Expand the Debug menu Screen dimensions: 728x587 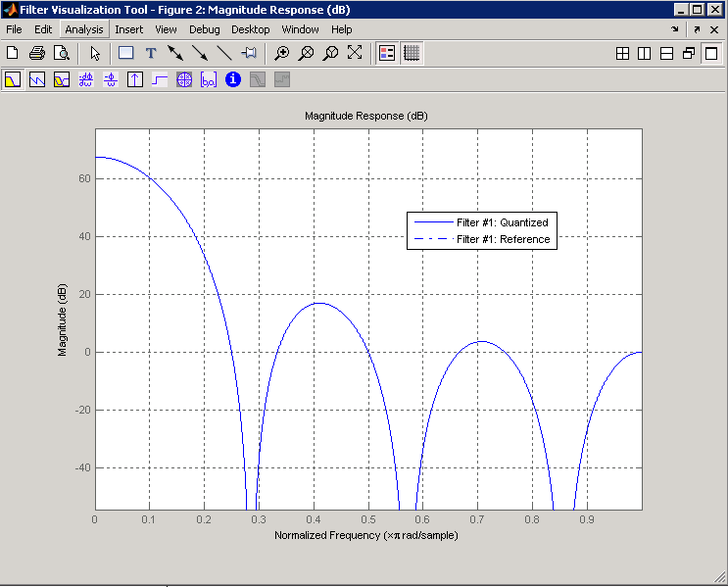[205, 29]
